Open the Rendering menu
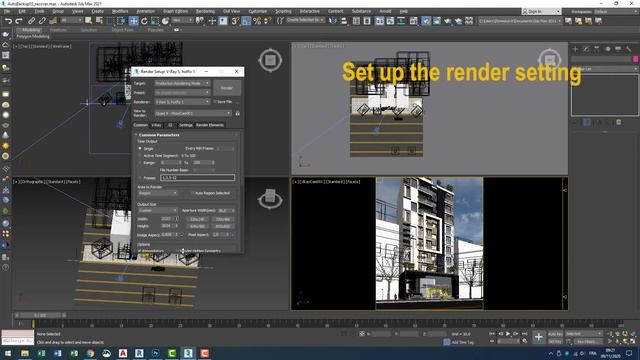This screenshot has height=360, width=640. (x=205, y=11)
